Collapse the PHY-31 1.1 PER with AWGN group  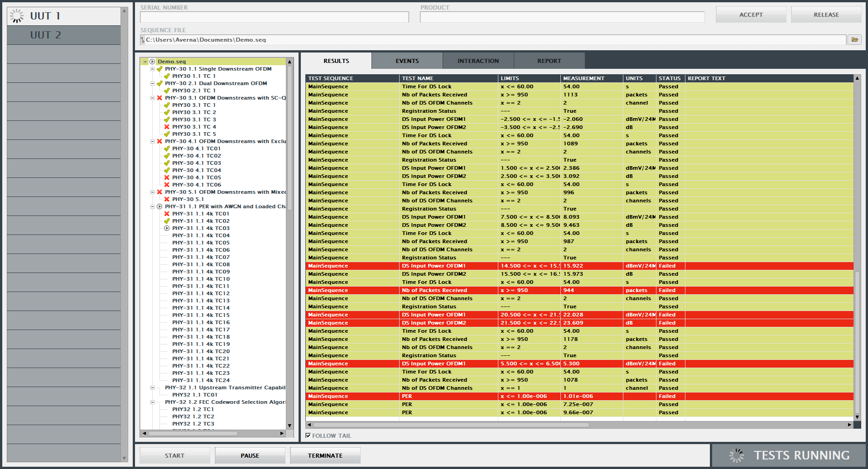pos(152,206)
